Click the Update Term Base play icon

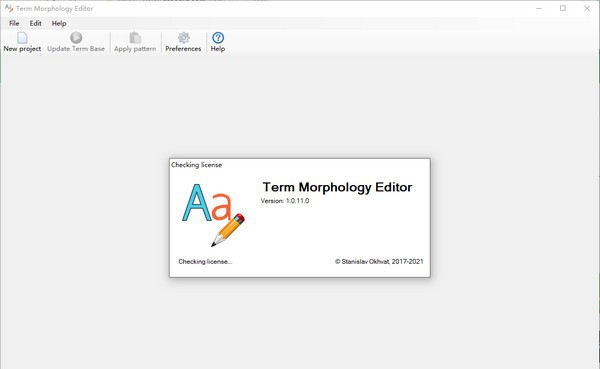point(76,38)
